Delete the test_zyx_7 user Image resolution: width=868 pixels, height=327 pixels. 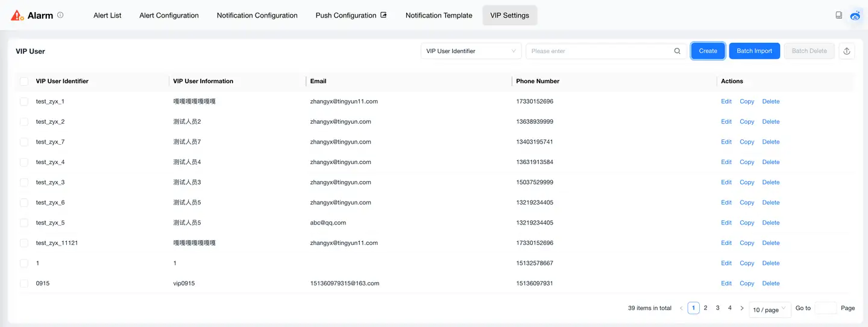click(x=771, y=142)
